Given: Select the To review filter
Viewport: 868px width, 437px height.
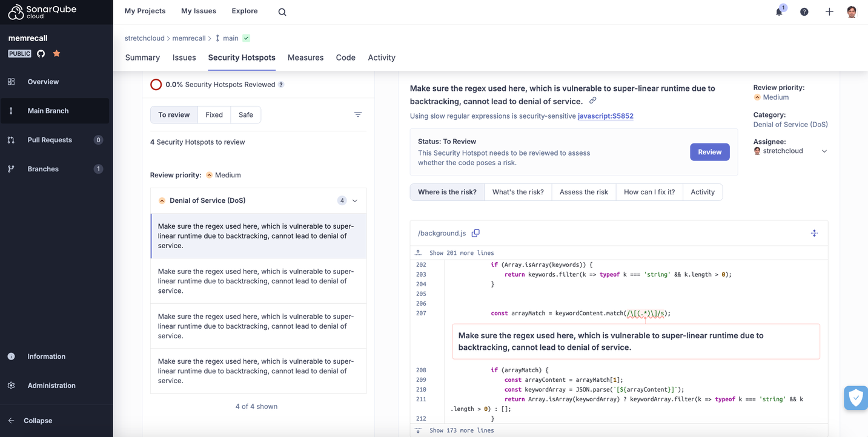Looking at the screenshot, I should pos(174,114).
